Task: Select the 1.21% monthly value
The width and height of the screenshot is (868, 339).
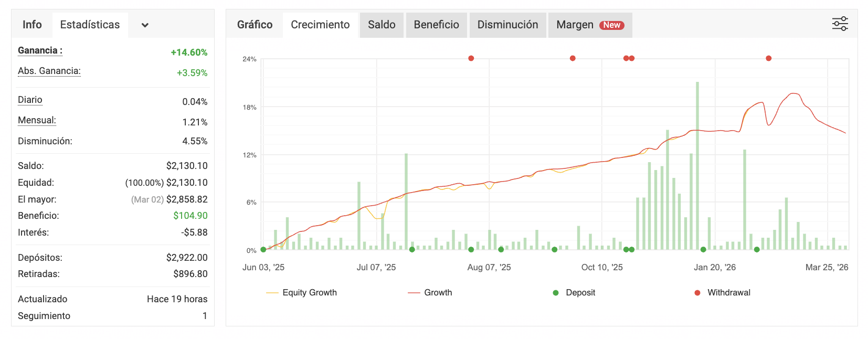Action: [x=195, y=122]
